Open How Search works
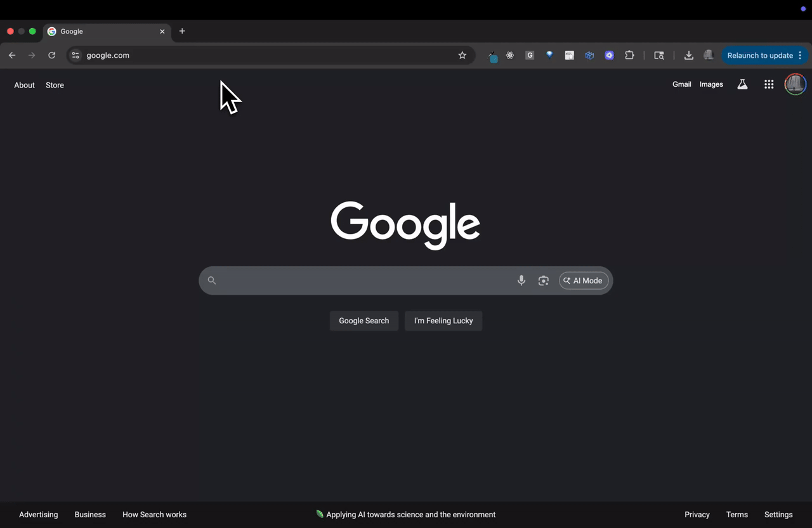Screen dimensions: 812x528 tap(154, 515)
